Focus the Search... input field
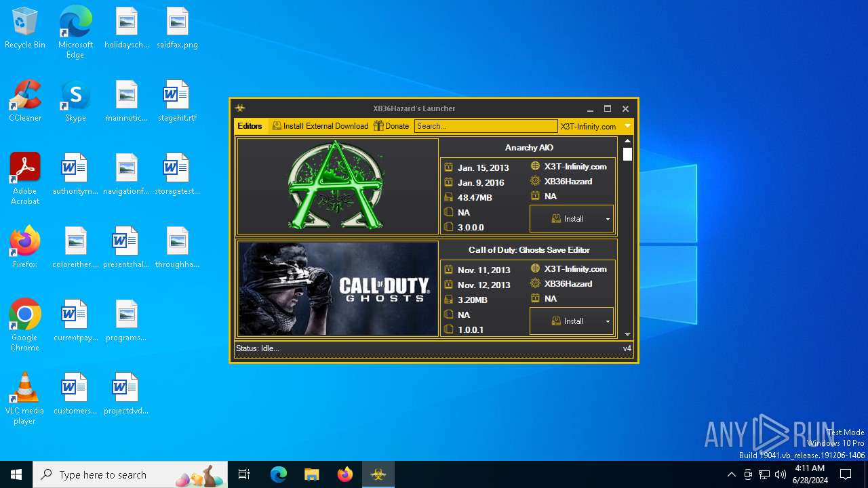Image resolution: width=868 pixels, height=488 pixels. (x=486, y=126)
